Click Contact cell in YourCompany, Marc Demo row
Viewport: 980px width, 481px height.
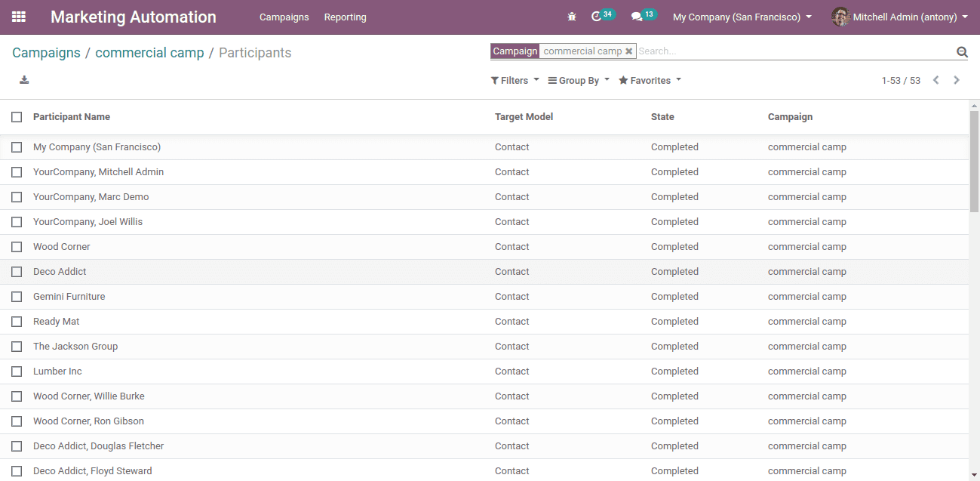pyautogui.click(x=512, y=197)
